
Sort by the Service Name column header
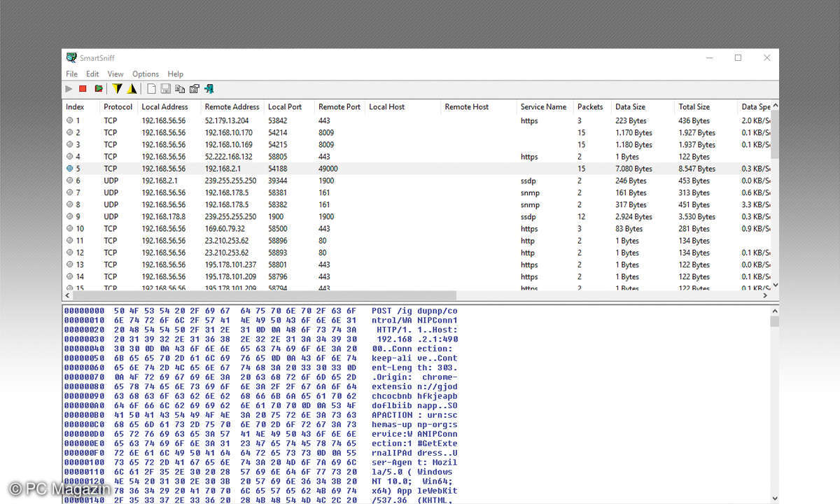545,107
